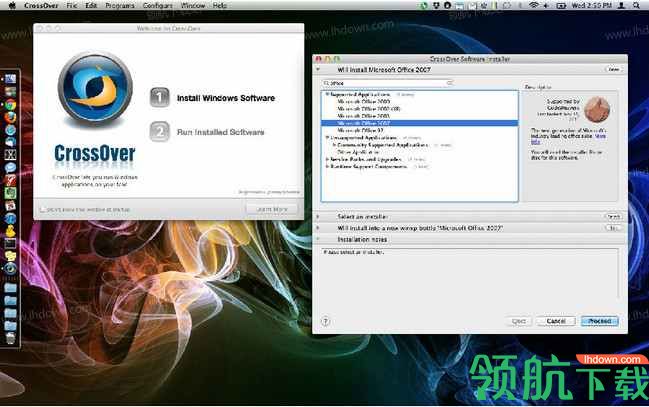
Task: Click the Spotlight search magnifier in menu bar
Action: pyautogui.click(x=636, y=5)
